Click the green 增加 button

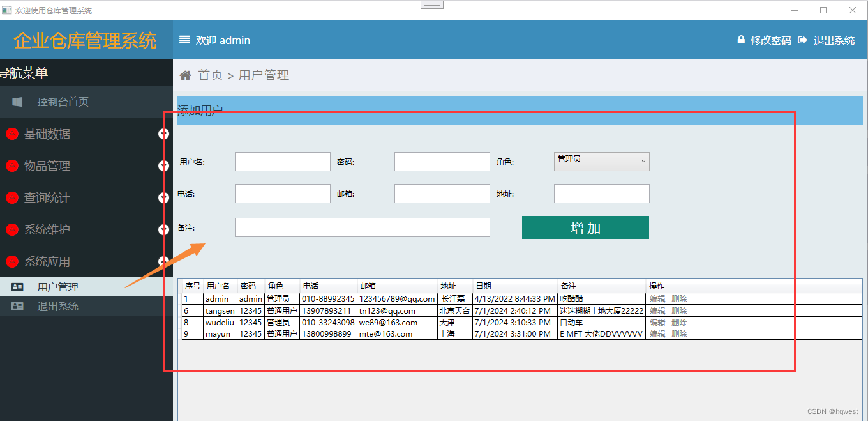tap(585, 227)
